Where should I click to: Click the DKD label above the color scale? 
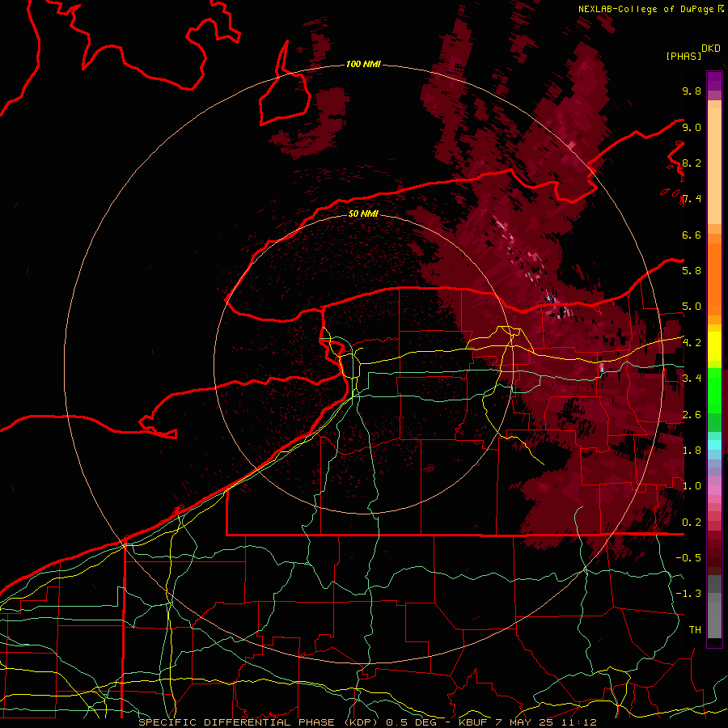711,49
